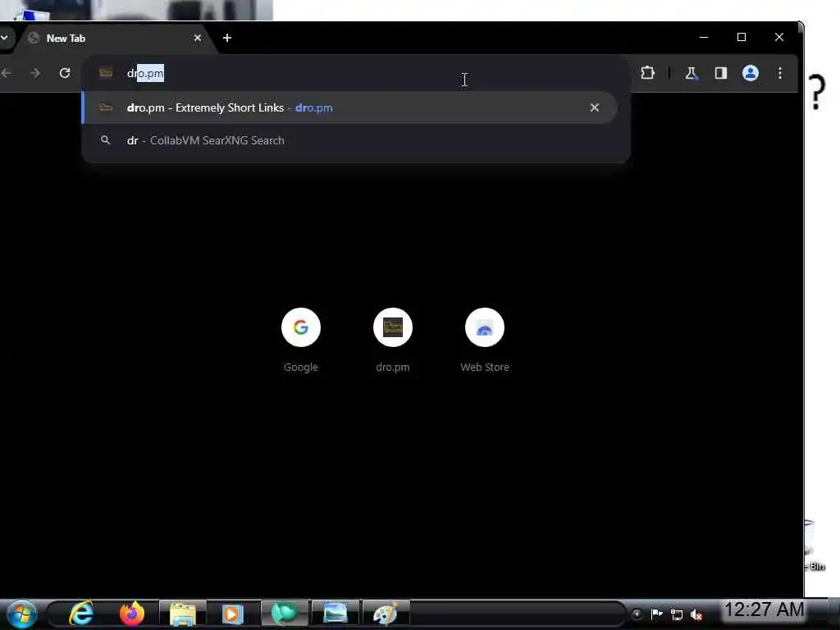Select dro.pm Extremely Short Links suggestion

coord(349,107)
